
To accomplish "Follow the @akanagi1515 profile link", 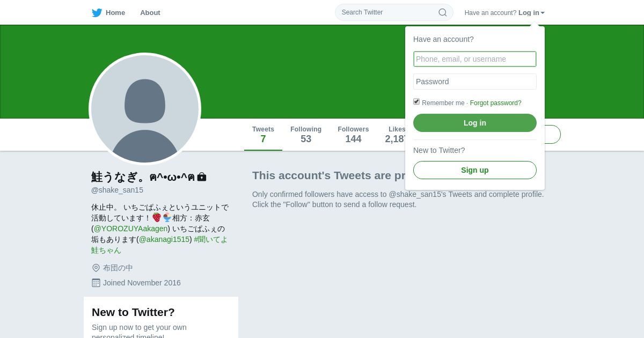I will coord(164,239).
